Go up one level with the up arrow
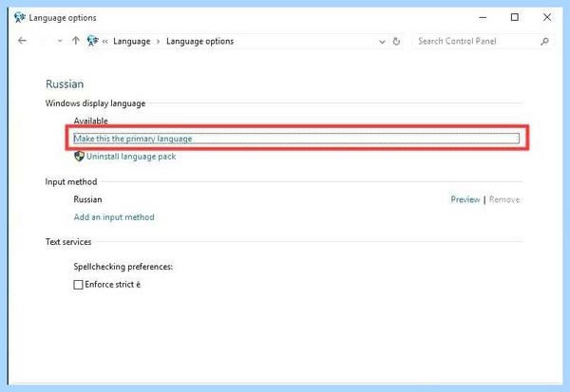Viewport: 570px width, 392px height. [76, 41]
